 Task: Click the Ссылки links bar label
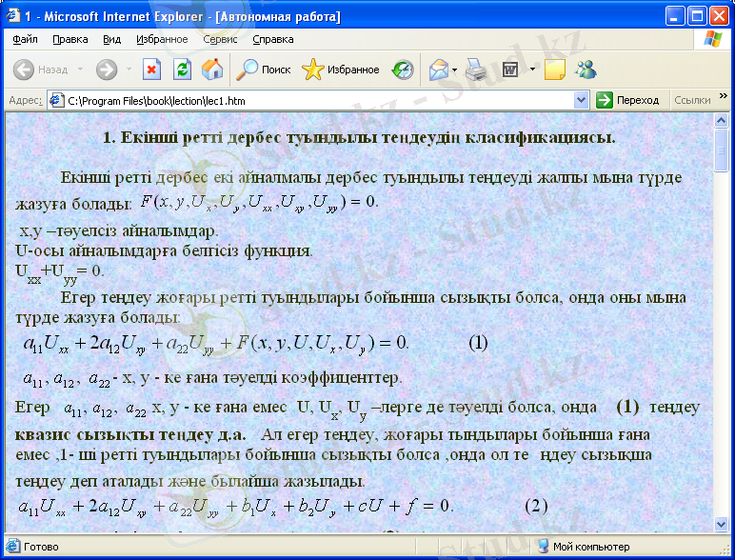[692, 100]
